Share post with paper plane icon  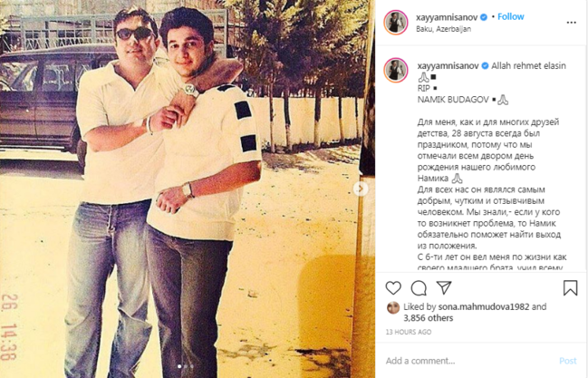(x=444, y=287)
